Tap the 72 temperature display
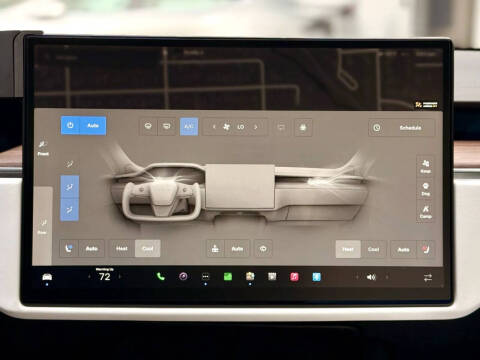Image resolution: width=480 pixels, height=360 pixels. (x=105, y=277)
